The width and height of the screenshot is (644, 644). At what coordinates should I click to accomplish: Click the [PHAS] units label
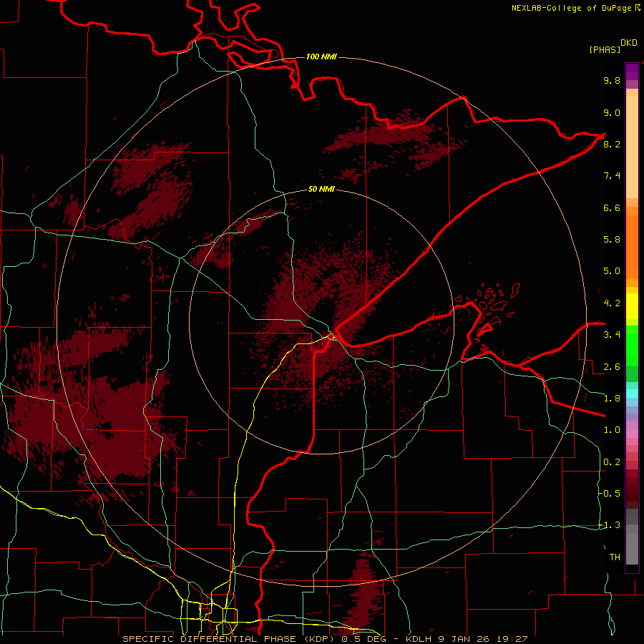click(605, 50)
